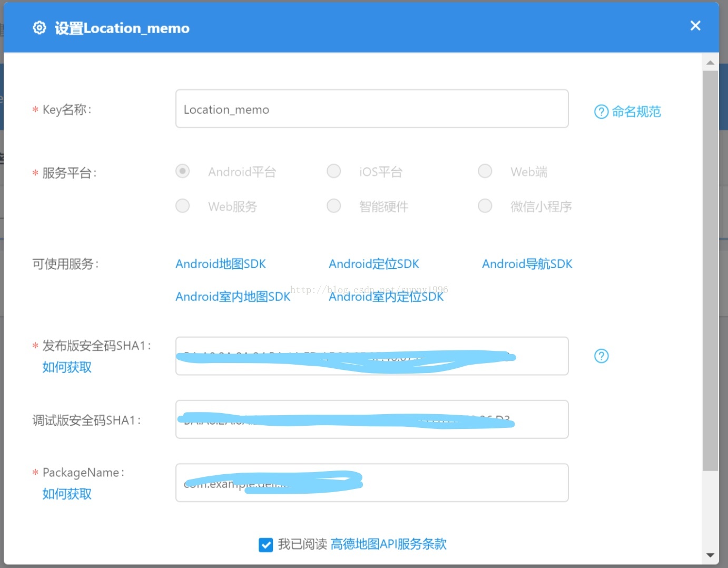Pick the Web服务 radio option

pyautogui.click(x=183, y=205)
